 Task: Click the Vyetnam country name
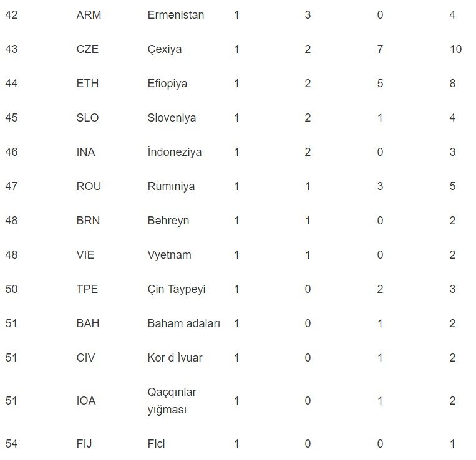pos(170,255)
